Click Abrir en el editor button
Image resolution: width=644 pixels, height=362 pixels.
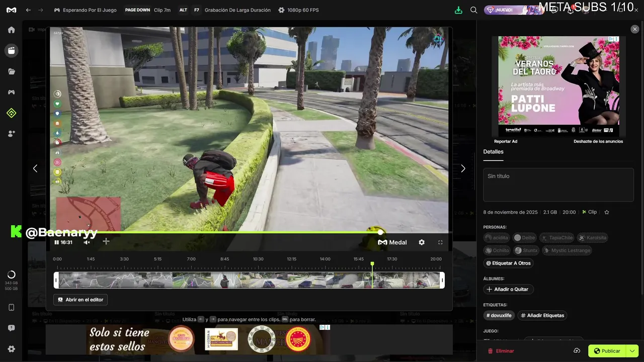coord(80,300)
